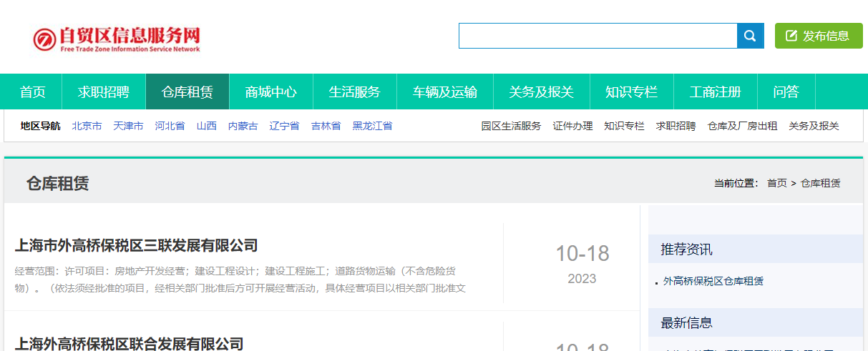This screenshot has width=868, height=351.
Task: Select 黑龙江省 in region navigation
Action: click(373, 126)
